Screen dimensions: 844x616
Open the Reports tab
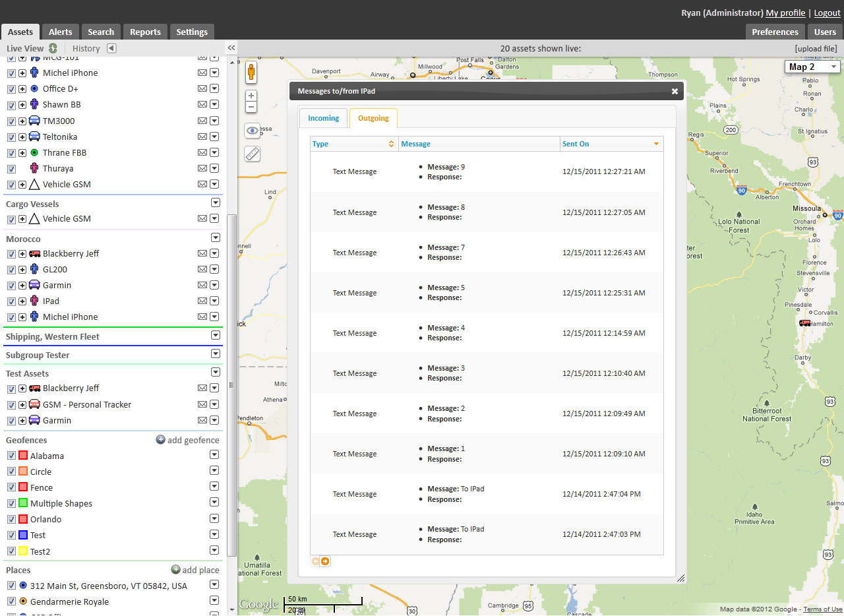click(145, 32)
